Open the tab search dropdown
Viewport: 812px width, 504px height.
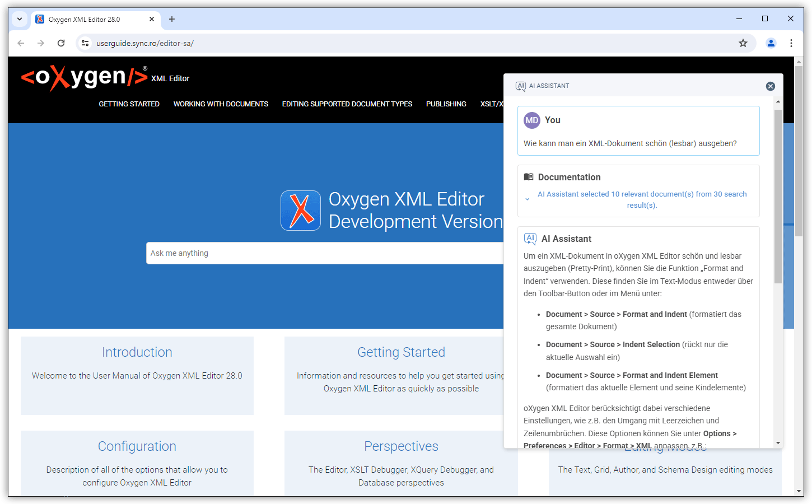pos(20,19)
